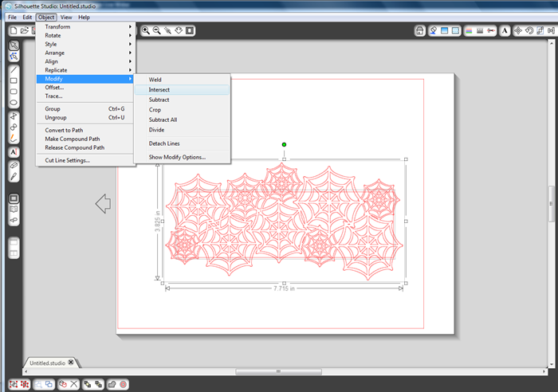Select Cut Line Settings...
This screenshot has width=558, height=392.
pyautogui.click(x=84, y=160)
